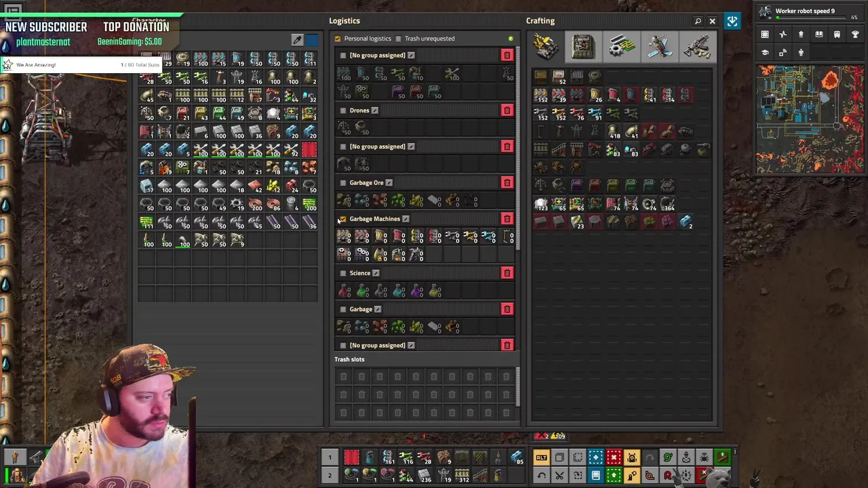
Task: Edit the Garbage group with the pencil icon
Action: pos(378,309)
